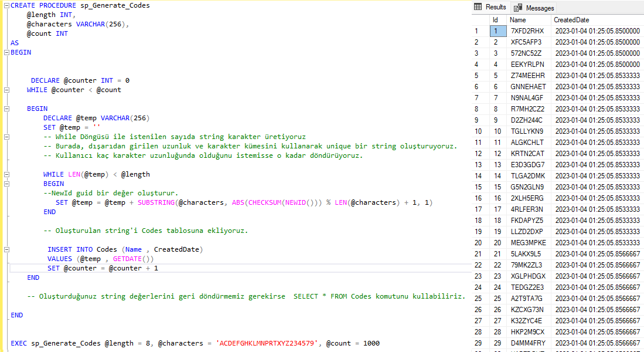Click the Name cell ALGKCHLT

point(528,143)
